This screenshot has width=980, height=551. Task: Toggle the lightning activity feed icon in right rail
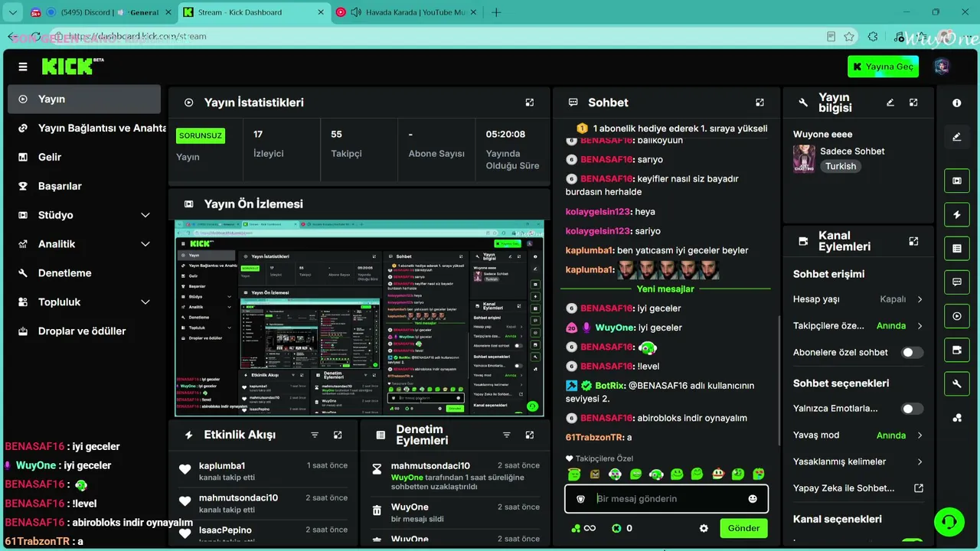(x=957, y=215)
